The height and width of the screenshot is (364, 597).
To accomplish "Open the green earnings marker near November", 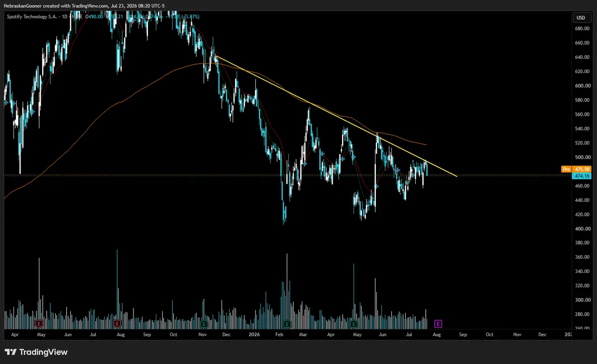I will (204, 324).
